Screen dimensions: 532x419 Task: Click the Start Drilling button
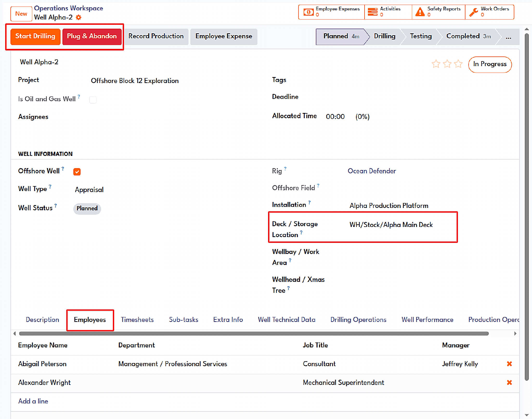pos(35,36)
